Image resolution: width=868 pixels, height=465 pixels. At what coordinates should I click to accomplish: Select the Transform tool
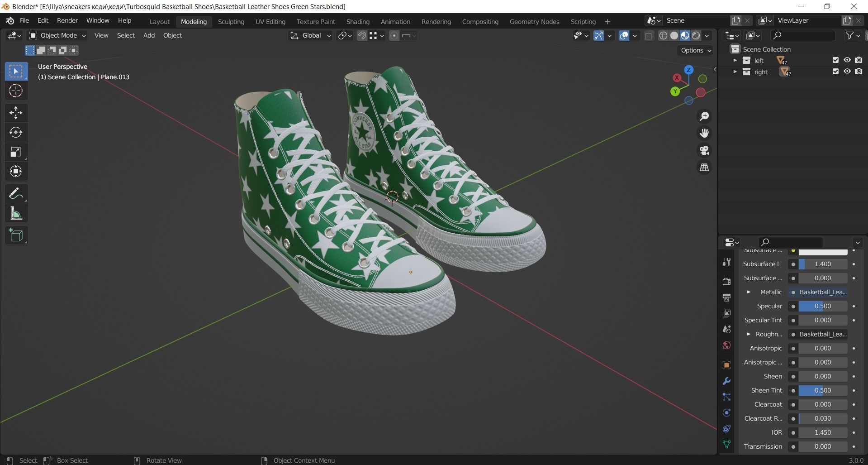[x=16, y=171]
